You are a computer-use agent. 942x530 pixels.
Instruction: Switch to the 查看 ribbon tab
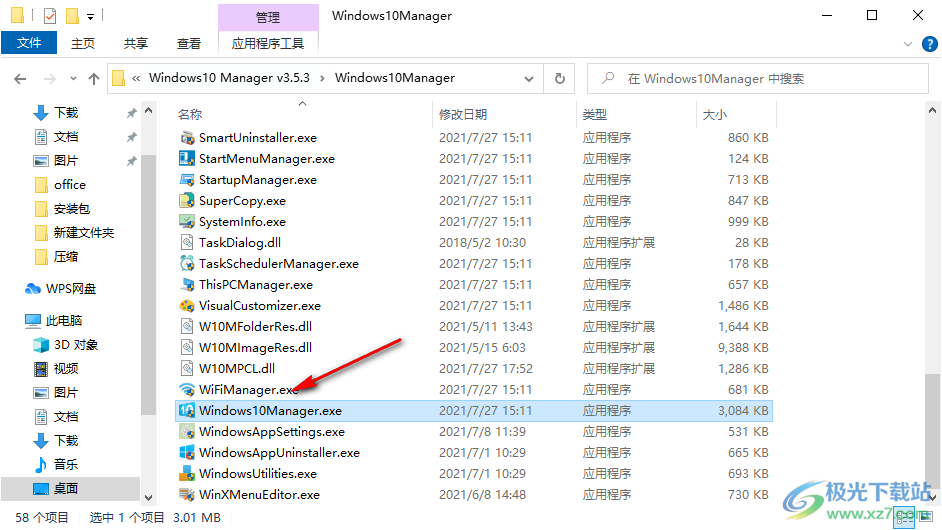[x=189, y=43]
